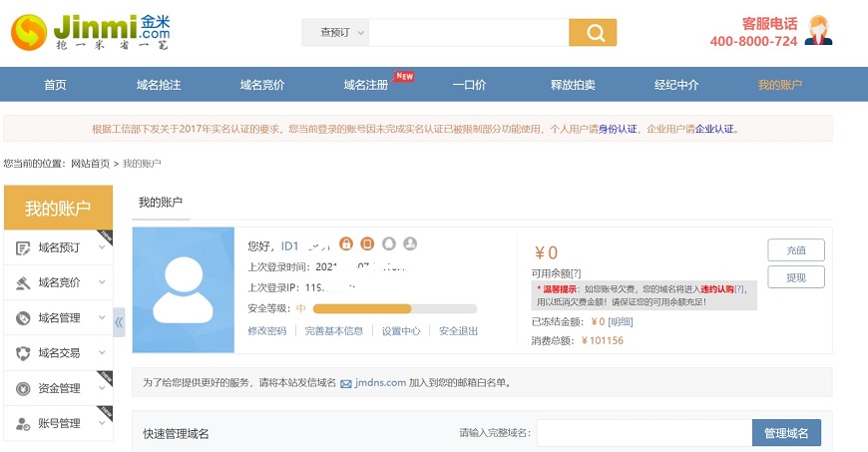Expand the 资金管理 sidebar section
This screenshot has height=452, width=868.
59,388
